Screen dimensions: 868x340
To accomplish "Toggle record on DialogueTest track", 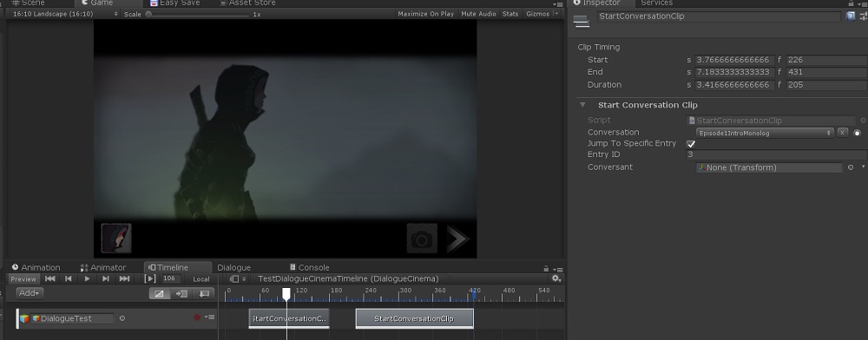I will pyautogui.click(x=196, y=317).
